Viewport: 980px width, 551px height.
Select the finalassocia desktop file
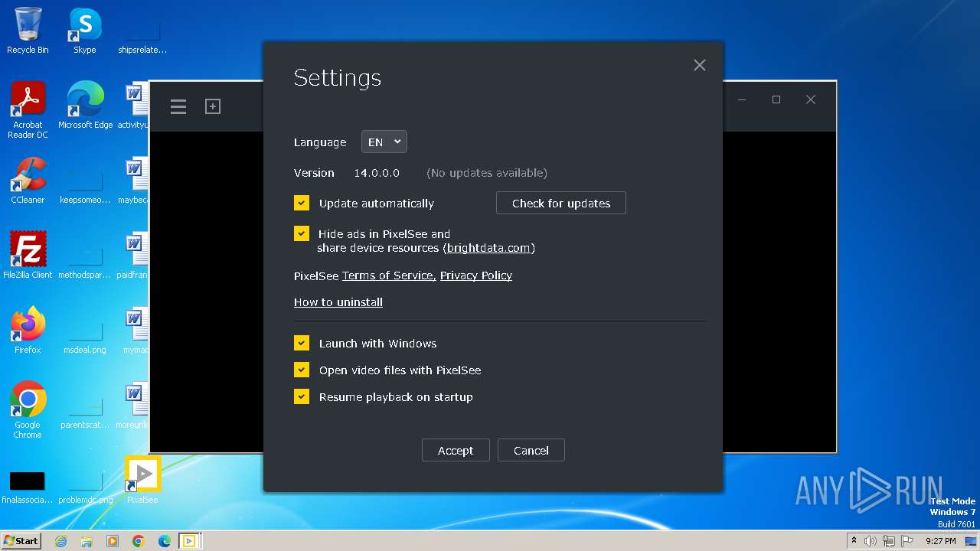point(28,486)
